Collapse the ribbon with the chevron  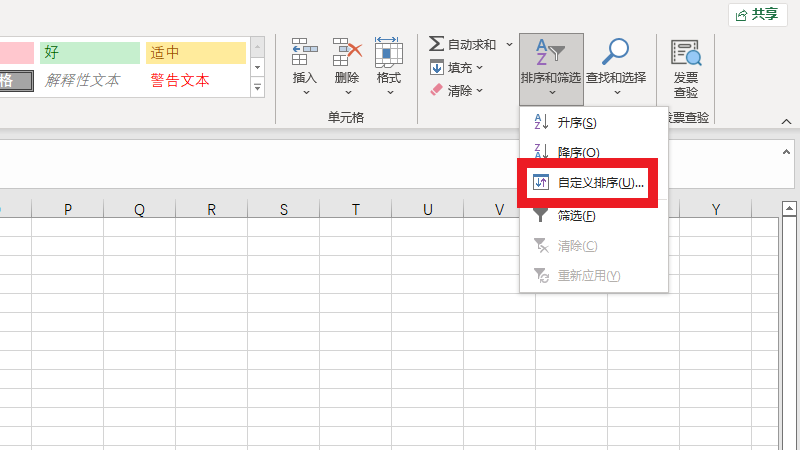pos(786,120)
